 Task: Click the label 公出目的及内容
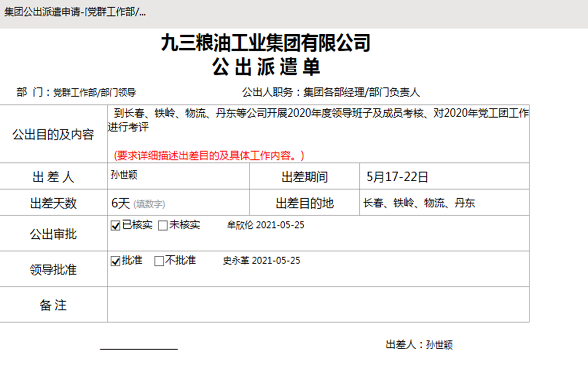point(53,135)
